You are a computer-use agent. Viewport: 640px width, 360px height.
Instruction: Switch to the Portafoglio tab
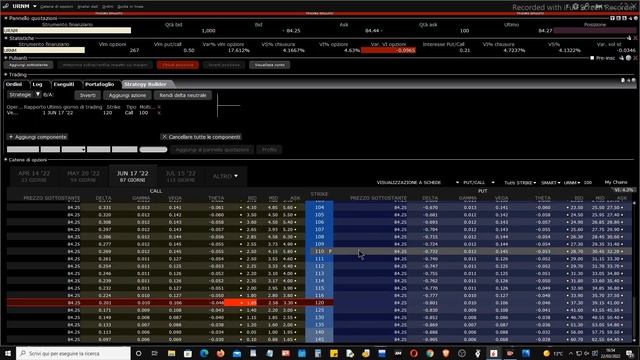click(x=100, y=84)
